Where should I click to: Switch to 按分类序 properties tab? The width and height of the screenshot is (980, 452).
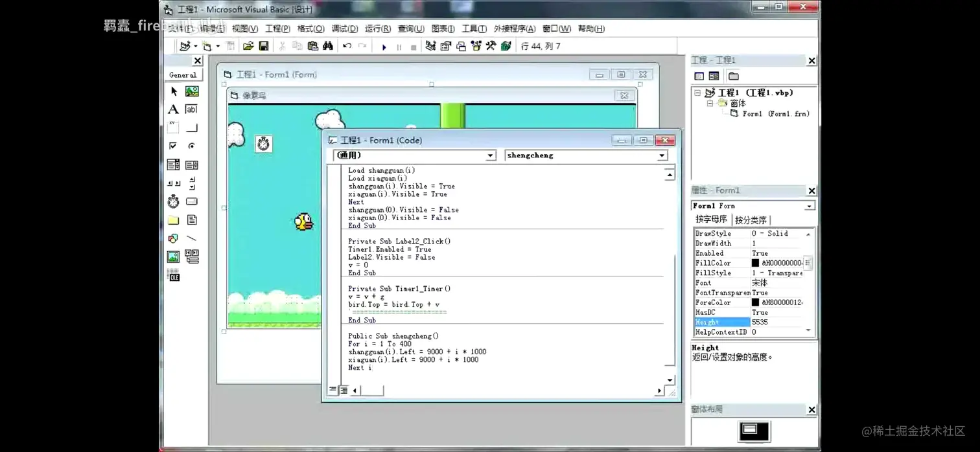751,220
